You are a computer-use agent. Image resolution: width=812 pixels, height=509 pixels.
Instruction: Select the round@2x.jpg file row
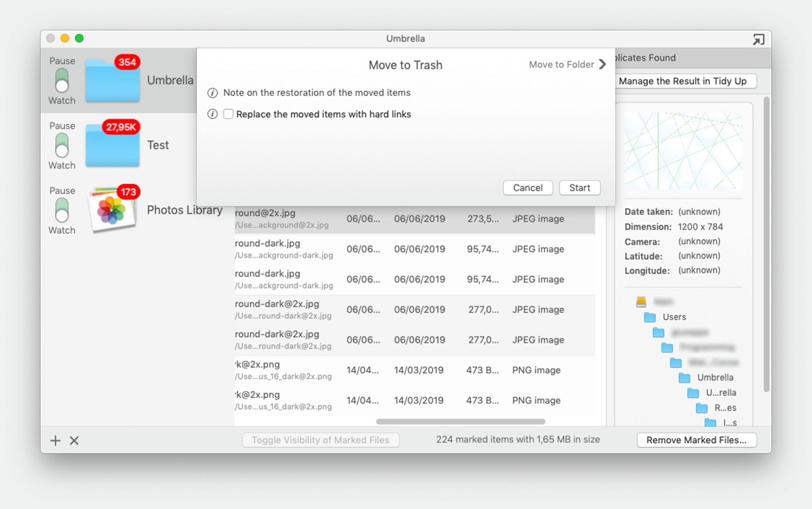point(415,218)
